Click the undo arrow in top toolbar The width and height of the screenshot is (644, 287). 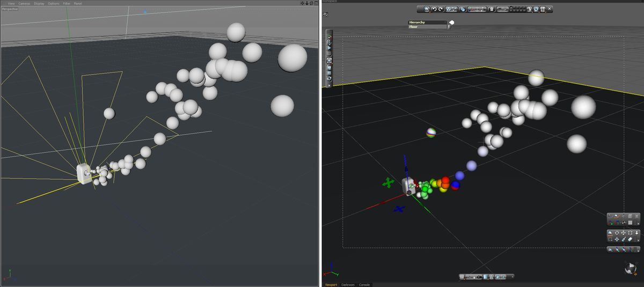point(434,9)
